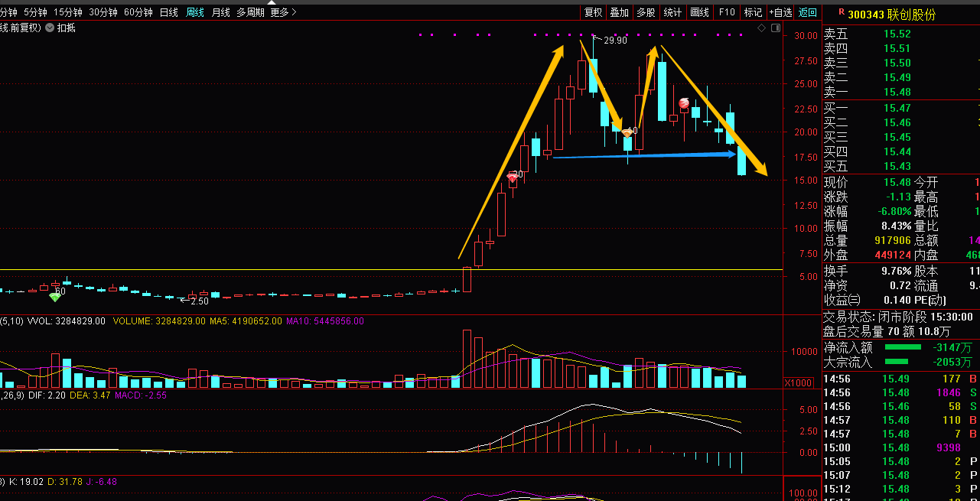Click the 返回 back button

(x=808, y=12)
